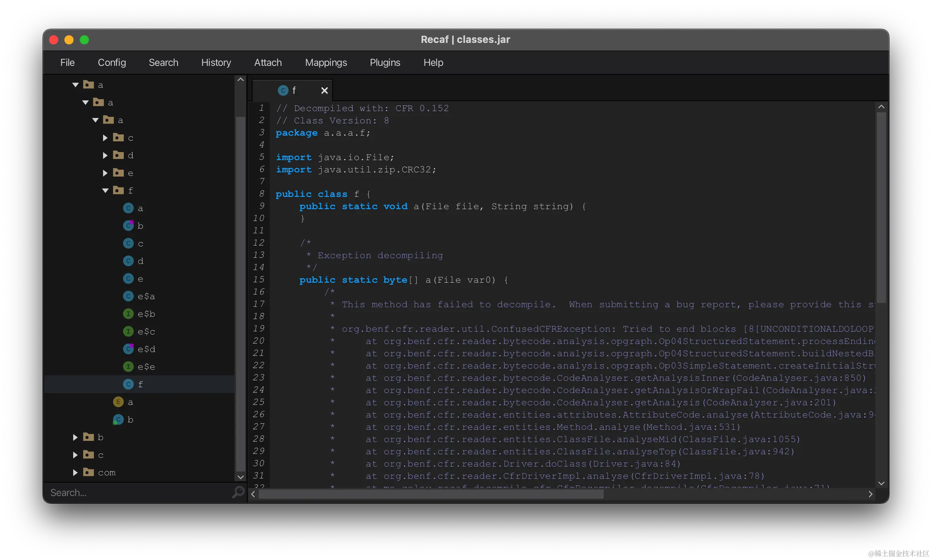The image size is (932, 560).
Task: Click the enum icon for class a
Action: (118, 402)
